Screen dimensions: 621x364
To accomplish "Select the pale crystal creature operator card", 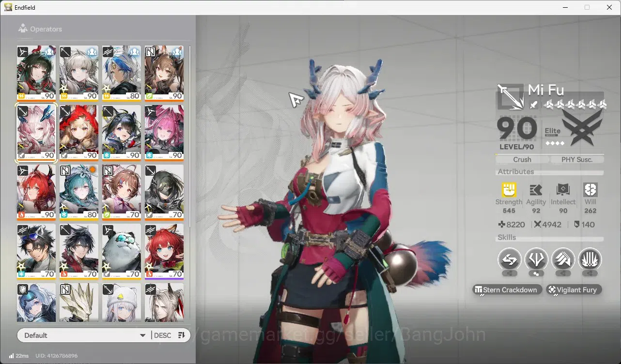I will pyautogui.click(x=79, y=303).
